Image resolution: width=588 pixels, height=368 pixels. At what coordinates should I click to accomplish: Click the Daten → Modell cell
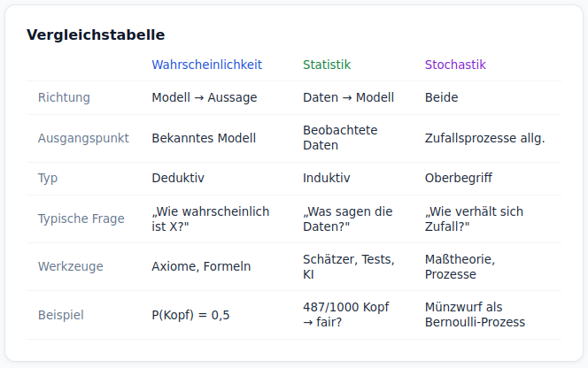click(348, 97)
